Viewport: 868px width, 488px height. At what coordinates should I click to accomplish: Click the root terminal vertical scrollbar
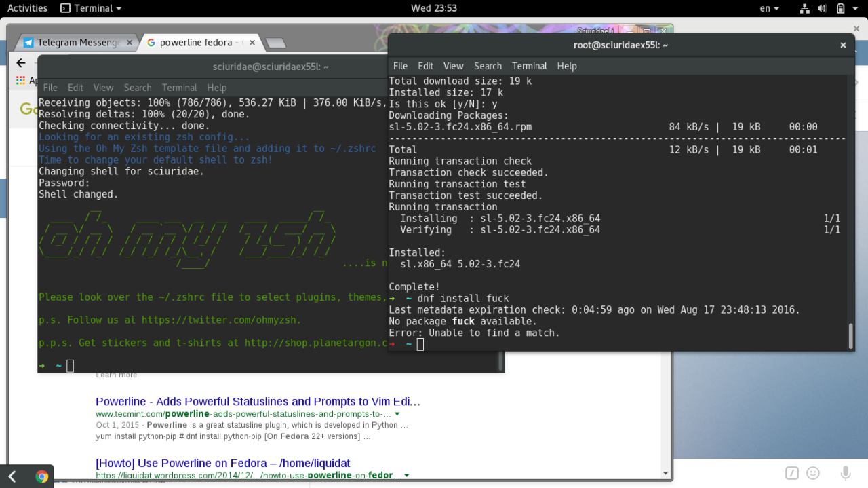850,335
